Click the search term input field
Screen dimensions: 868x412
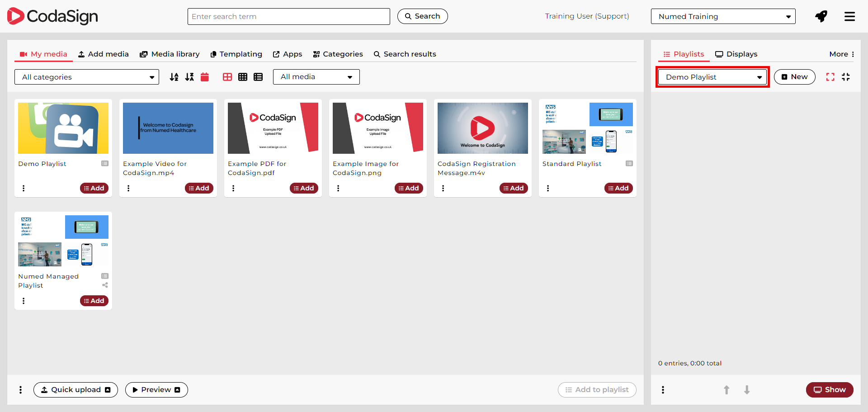point(288,17)
